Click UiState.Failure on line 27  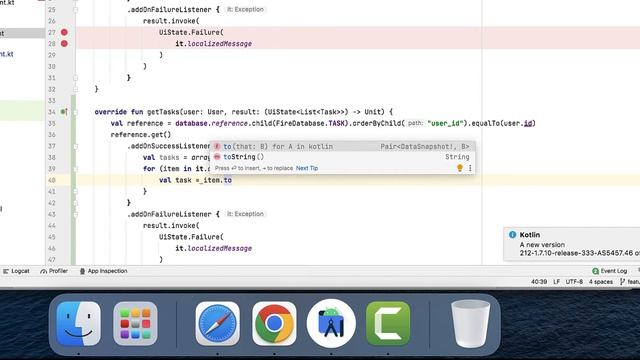(189, 32)
